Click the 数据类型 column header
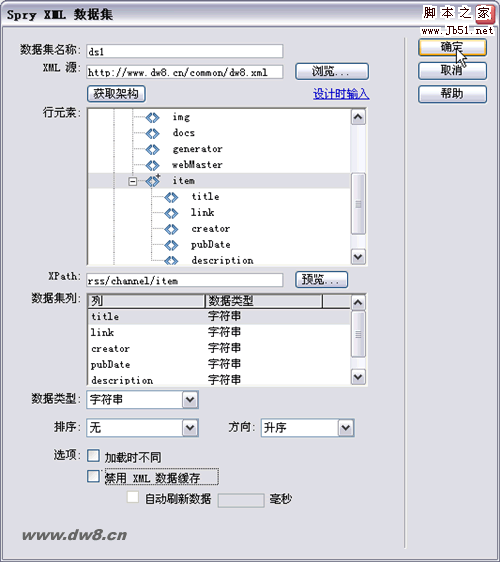 coord(263,301)
